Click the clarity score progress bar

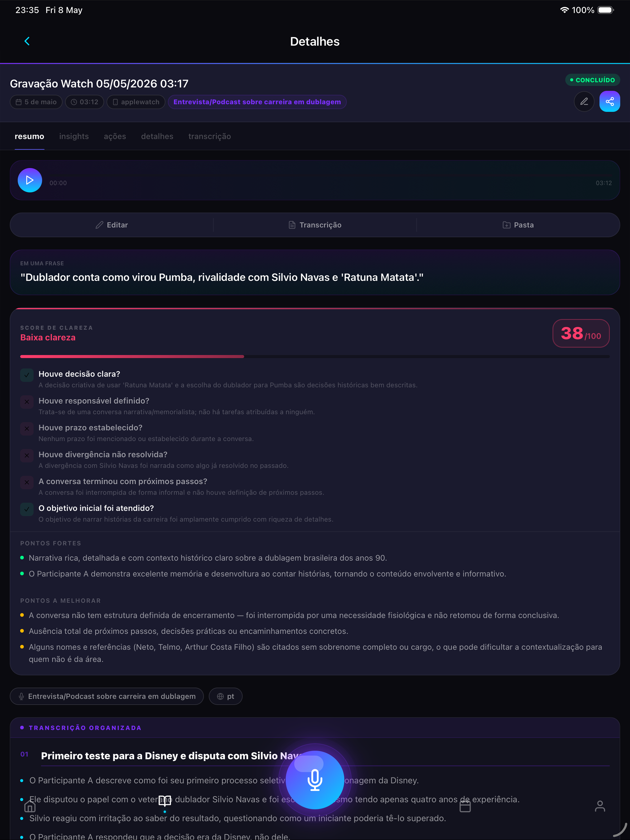tap(315, 356)
